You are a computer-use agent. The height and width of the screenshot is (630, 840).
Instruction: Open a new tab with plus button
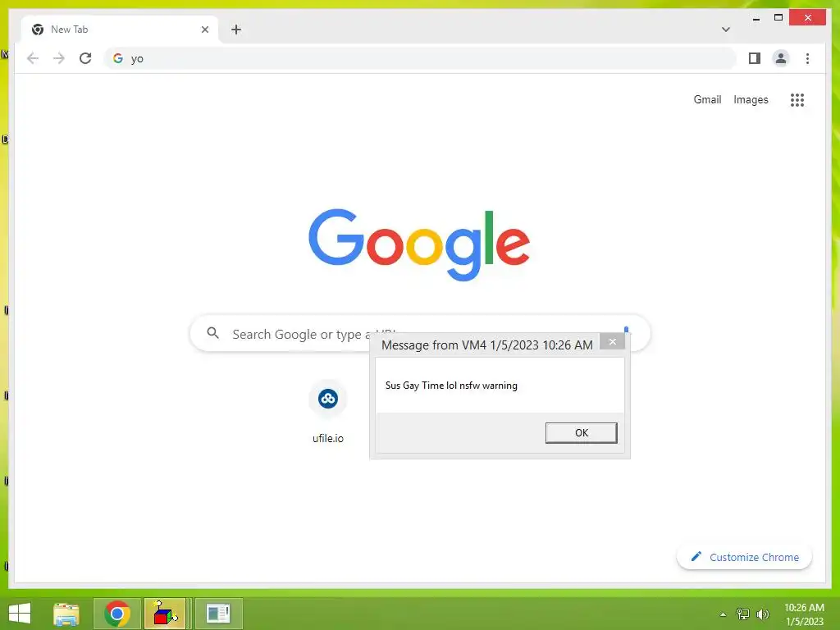pyautogui.click(x=235, y=30)
